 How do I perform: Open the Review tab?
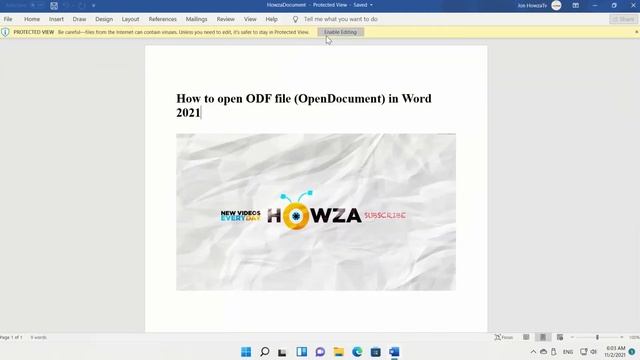click(225, 19)
